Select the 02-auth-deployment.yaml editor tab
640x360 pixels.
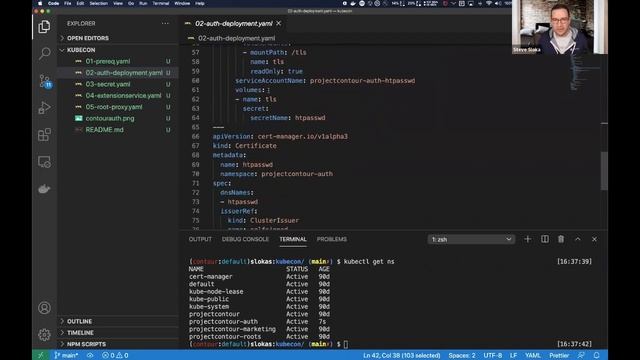click(233, 24)
